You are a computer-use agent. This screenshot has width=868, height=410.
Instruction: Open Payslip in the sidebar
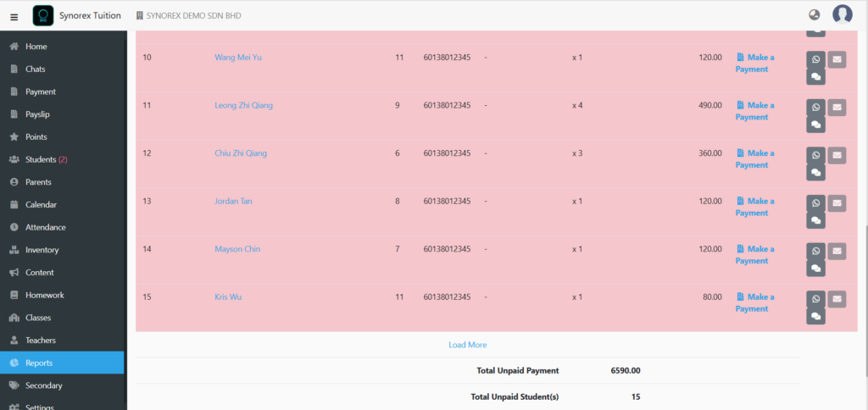(62, 114)
